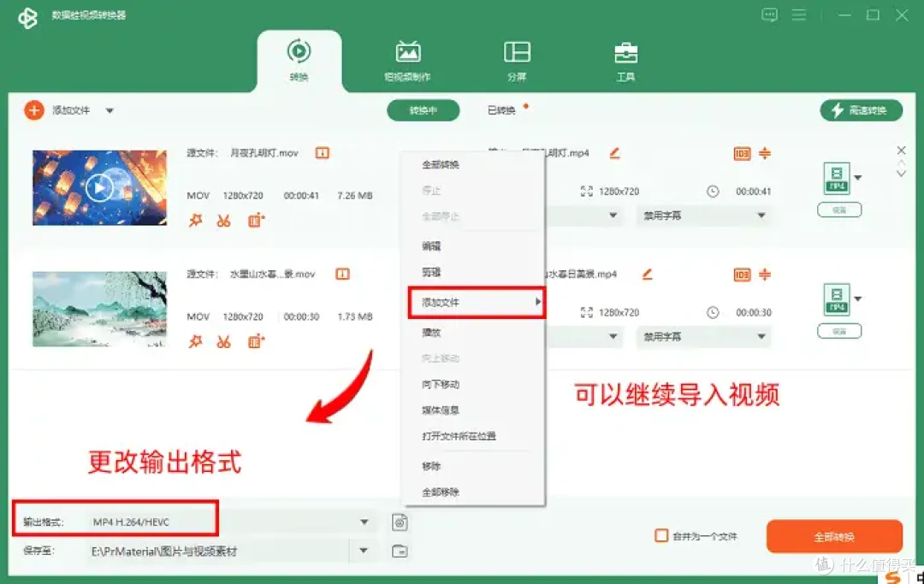Image resolution: width=924 pixels, height=584 pixels.
Task: Open effects edit wand for 1.73 MB video
Action: 195,342
